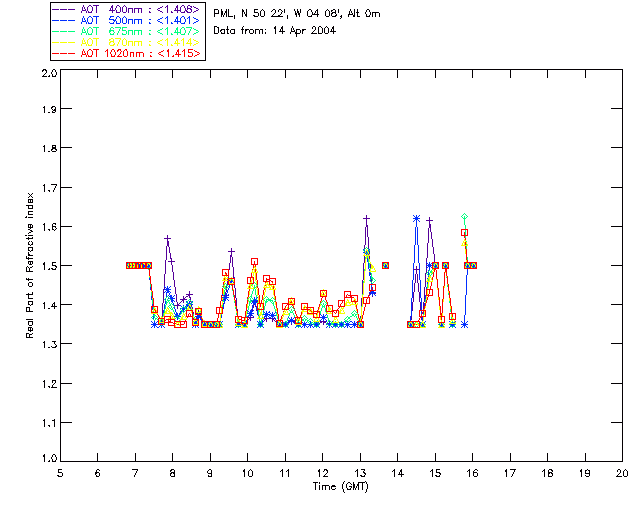Click the x-axis label 7
Viewport: 640px width, 512px height.
coord(135,473)
